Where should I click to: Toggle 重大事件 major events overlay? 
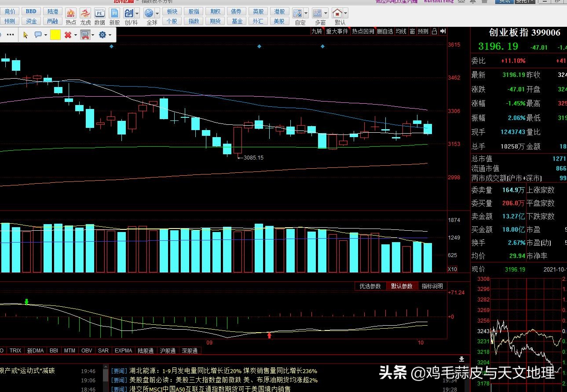(337, 31)
